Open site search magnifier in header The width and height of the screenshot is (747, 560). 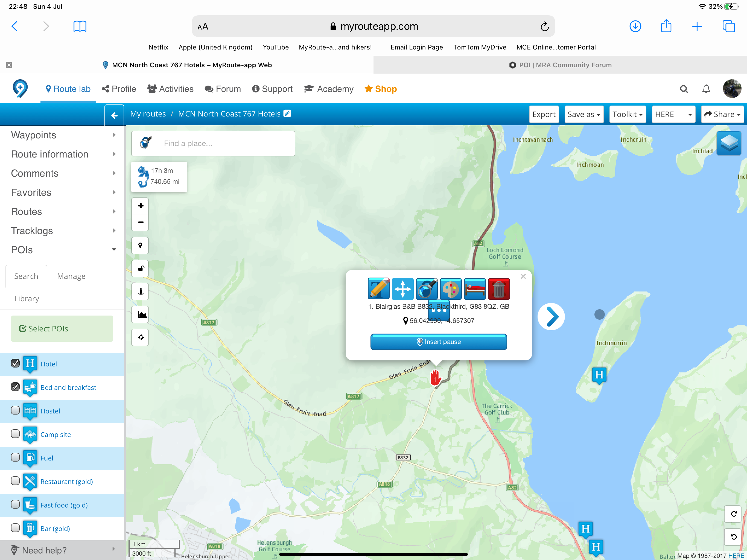684,89
